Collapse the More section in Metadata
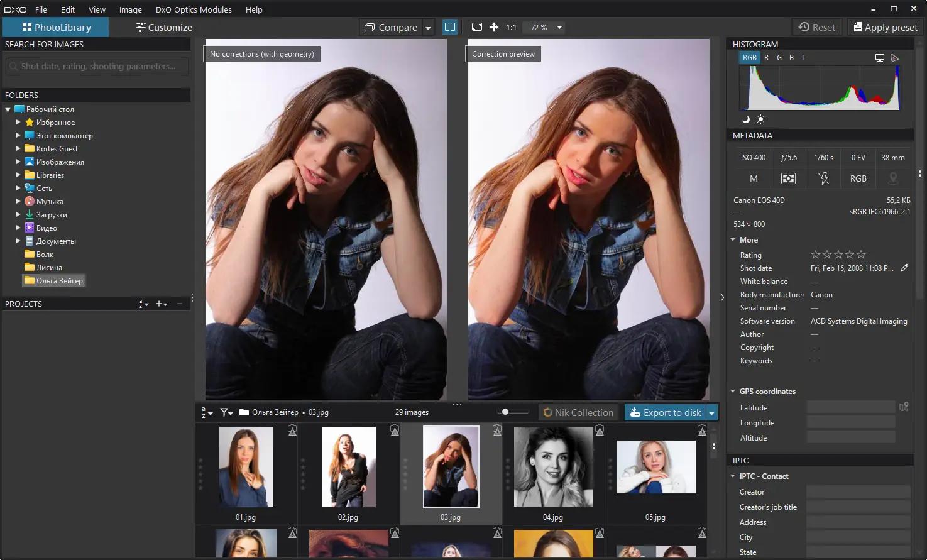This screenshot has width=927, height=560. coord(733,239)
